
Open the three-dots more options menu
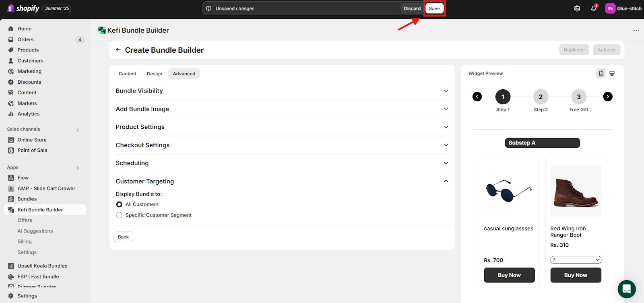[x=636, y=31]
